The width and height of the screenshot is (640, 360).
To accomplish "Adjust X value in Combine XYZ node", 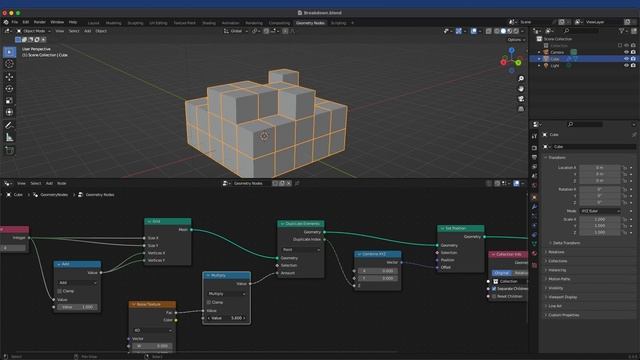I will (378, 271).
